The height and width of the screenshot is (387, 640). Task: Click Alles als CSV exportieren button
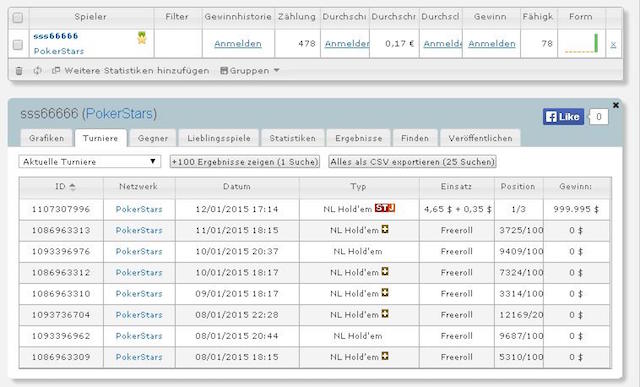click(x=412, y=162)
